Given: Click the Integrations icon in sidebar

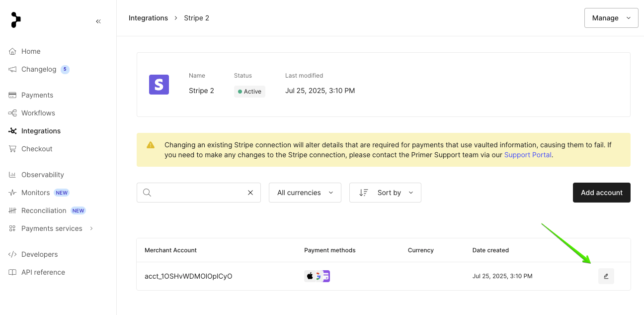Looking at the screenshot, I should [12, 131].
